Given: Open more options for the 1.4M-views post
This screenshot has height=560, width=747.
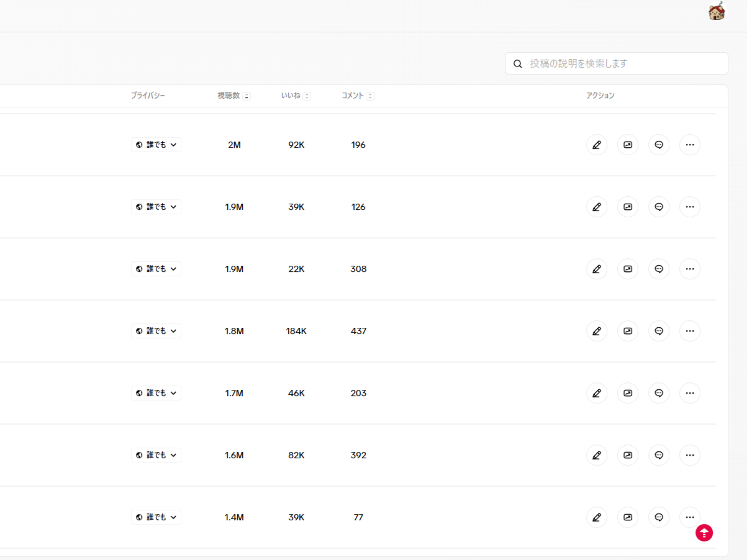Looking at the screenshot, I should pos(690,517).
